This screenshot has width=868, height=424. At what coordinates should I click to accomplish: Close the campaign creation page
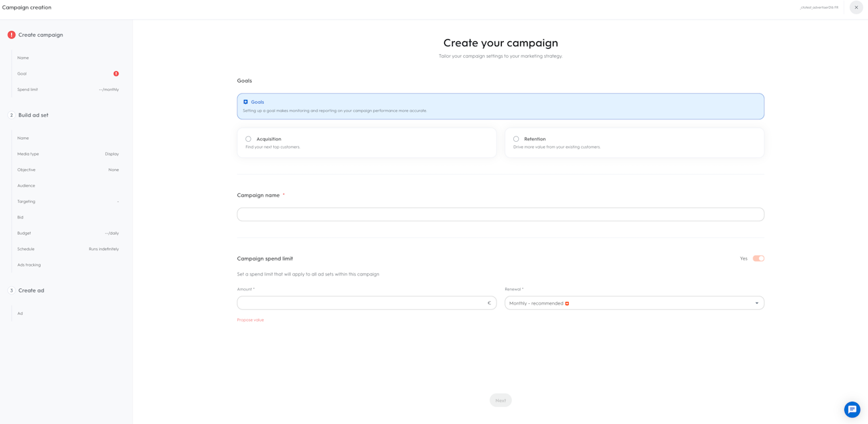[x=856, y=7]
